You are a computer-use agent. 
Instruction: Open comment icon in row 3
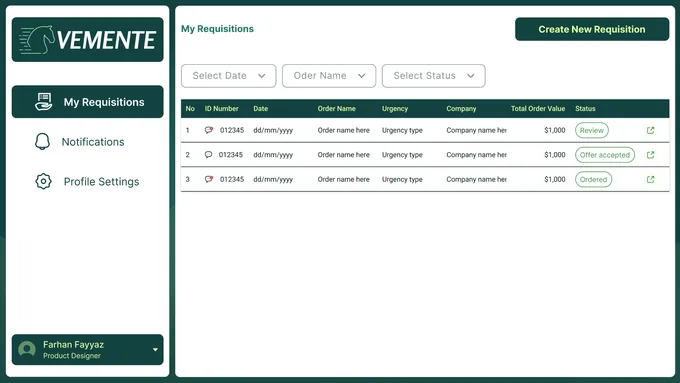[x=209, y=179]
